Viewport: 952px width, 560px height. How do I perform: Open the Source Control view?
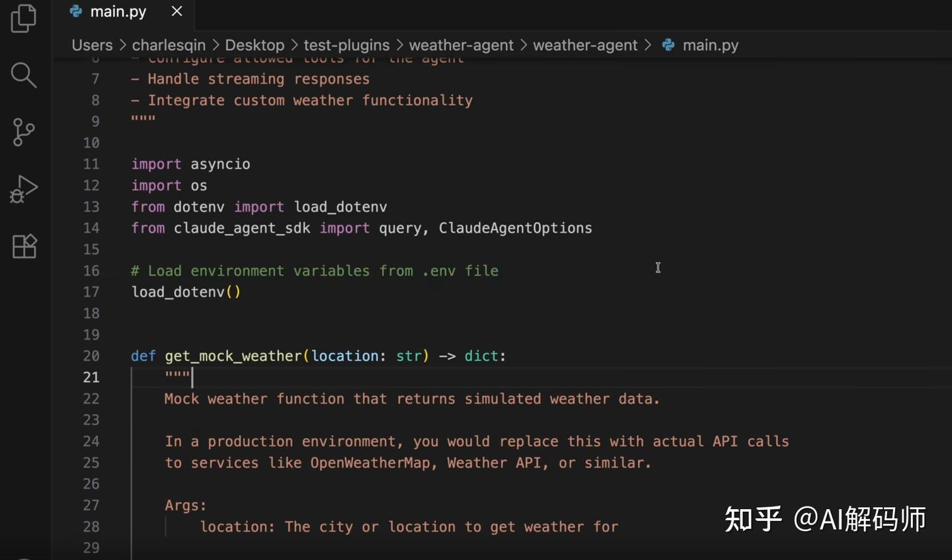point(24,132)
